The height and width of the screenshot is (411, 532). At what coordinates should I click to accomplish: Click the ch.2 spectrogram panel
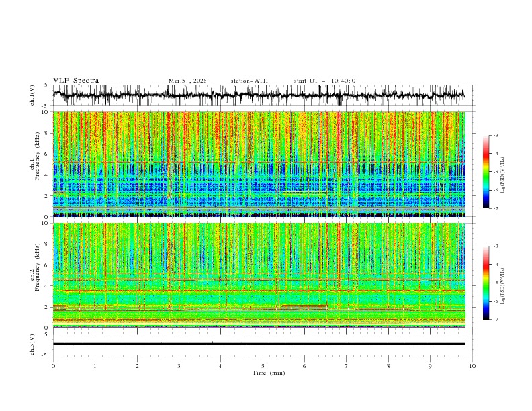pos(259,275)
